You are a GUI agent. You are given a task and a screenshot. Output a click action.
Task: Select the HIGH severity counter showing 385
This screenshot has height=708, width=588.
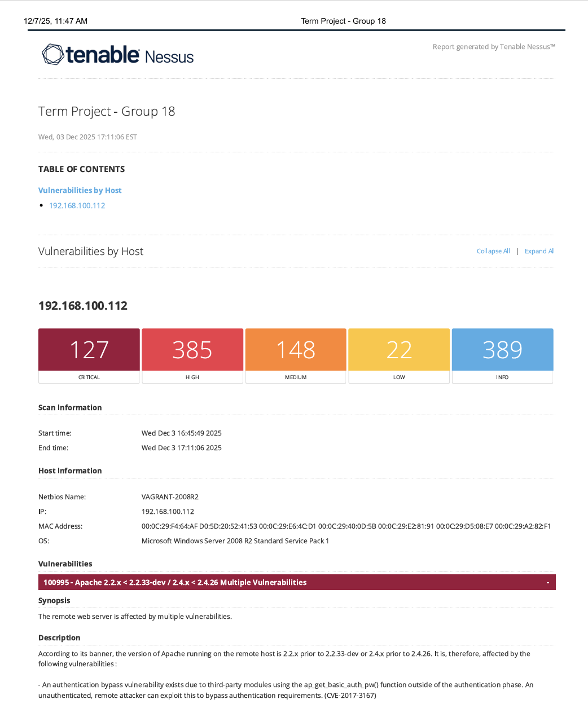pyautogui.click(x=192, y=350)
